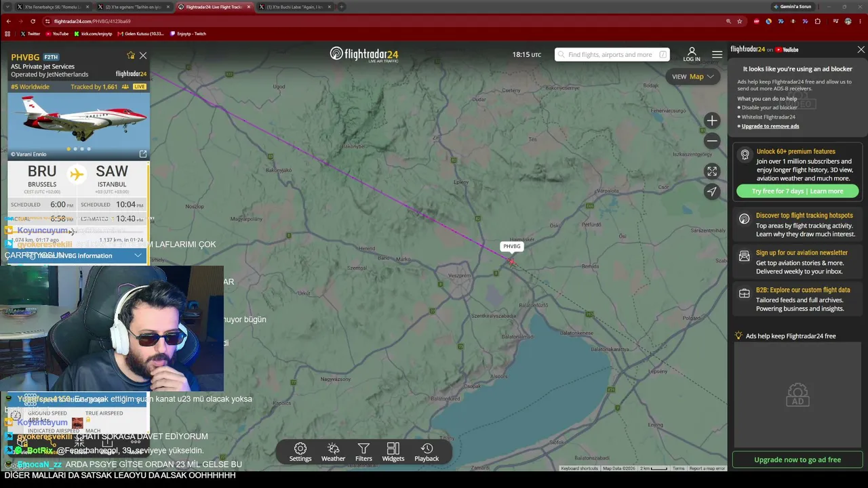Switch to egehan X tab
868x488 pixels.
click(x=135, y=7)
